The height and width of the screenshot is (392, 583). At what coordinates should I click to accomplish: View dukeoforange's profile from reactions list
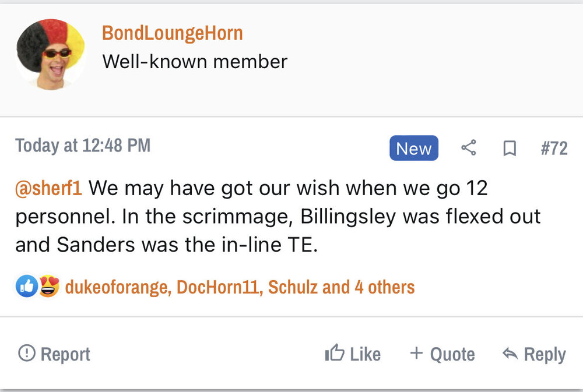pyautogui.click(x=117, y=287)
